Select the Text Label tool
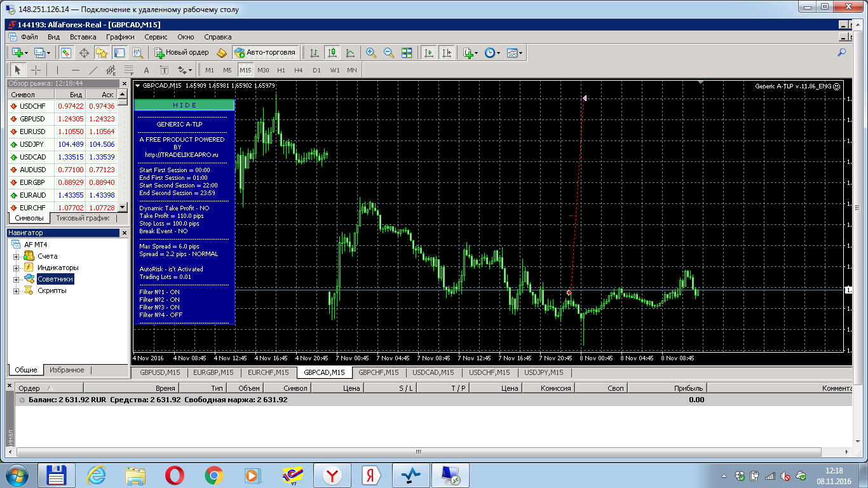 pyautogui.click(x=164, y=70)
